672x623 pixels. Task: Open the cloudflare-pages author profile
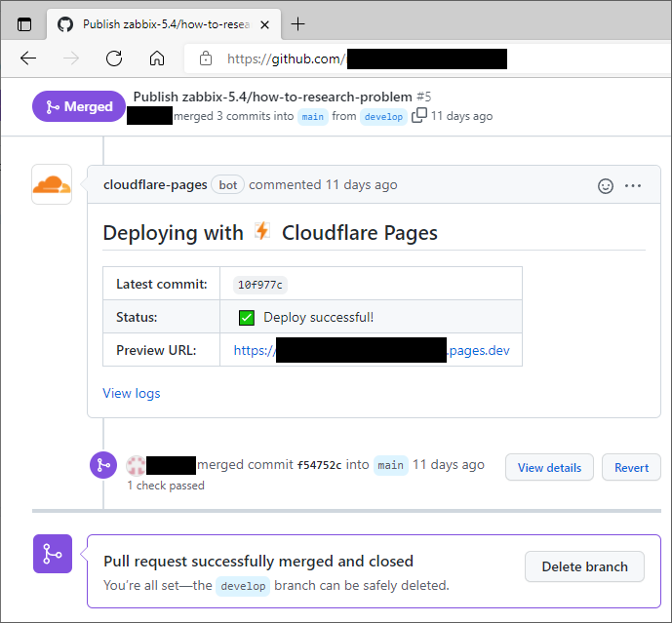[x=155, y=184]
